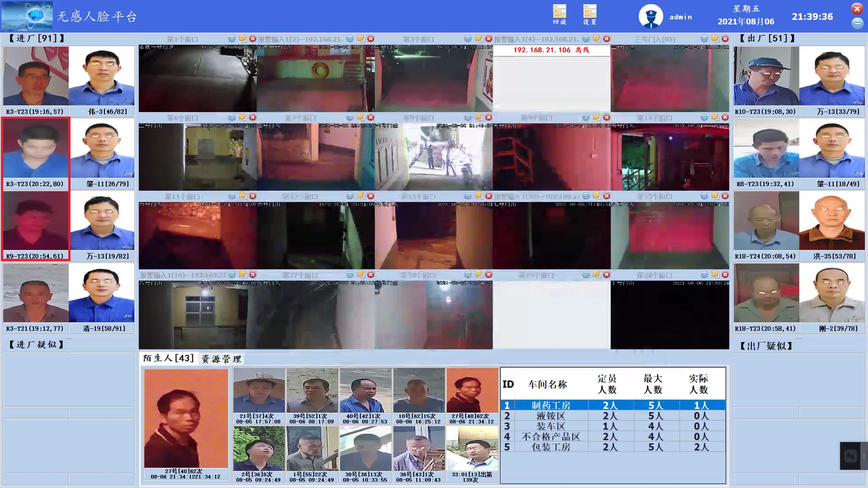868x488 pixels.
Task: Open stranger thumbnail 21号[37]4次
Action: [x=259, y=391]
